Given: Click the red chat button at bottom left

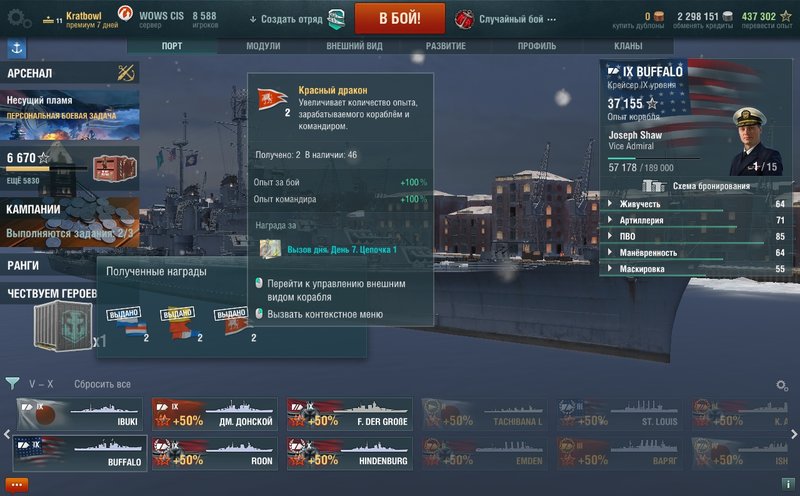Looking at the screenshot, I should coord(16,485).
